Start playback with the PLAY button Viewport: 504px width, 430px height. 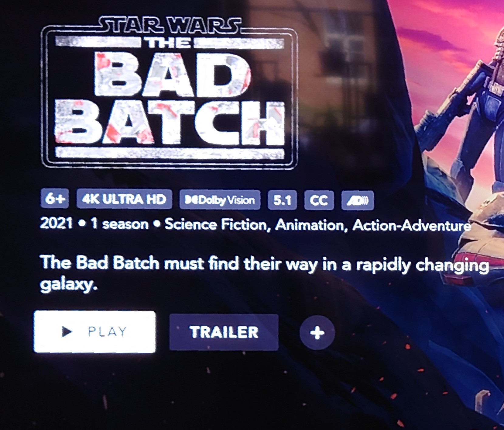pos(94,332)
